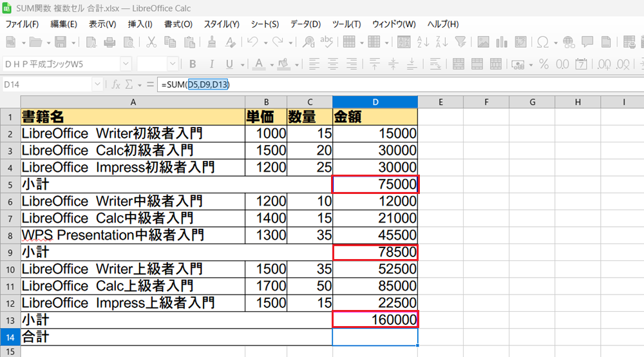Click the Print icon
Screen dimensions: 644x357
pos(109,42)
